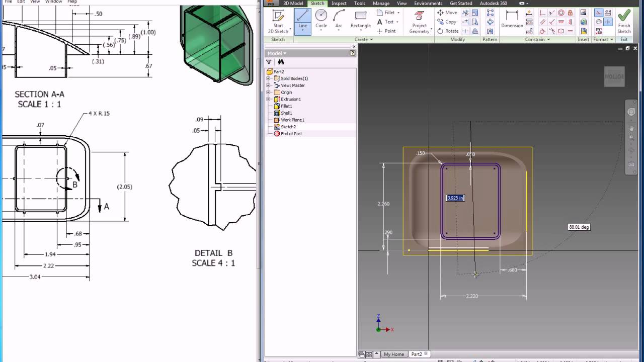This screenshot has width=644, height=362.
Task: Switch to the 3D Model ribbon tab
Action: (293, 4)
